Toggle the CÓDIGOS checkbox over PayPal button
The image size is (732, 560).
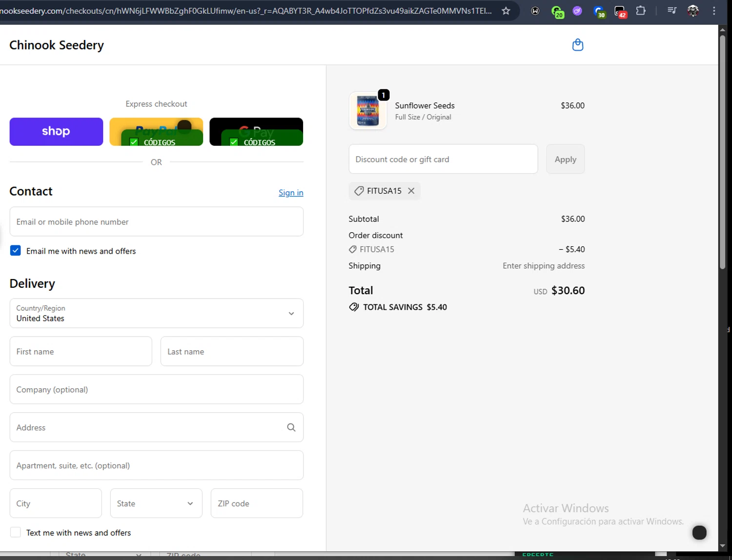[134, 142]
